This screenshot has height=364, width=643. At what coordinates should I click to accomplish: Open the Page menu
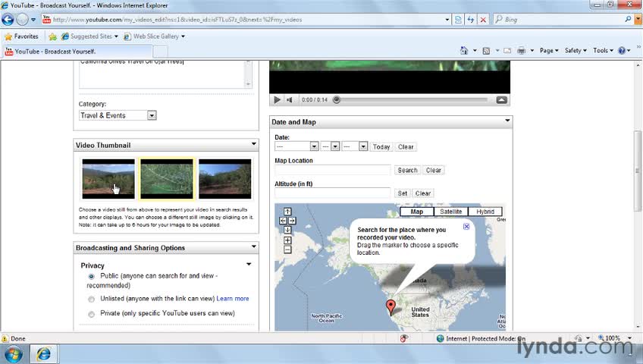[549, 50]
